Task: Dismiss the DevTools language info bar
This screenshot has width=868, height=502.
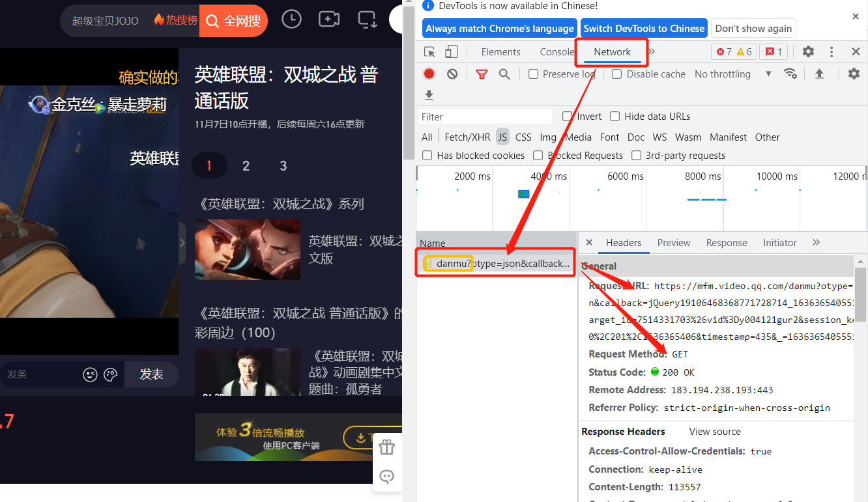Action: pyautogui.click(x=856, y=16)
